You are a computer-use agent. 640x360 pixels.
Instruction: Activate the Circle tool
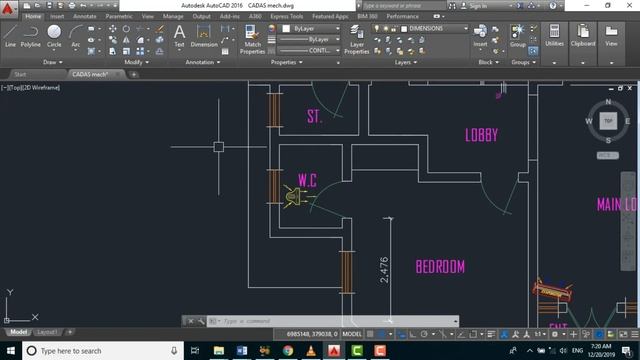(54, 36)
